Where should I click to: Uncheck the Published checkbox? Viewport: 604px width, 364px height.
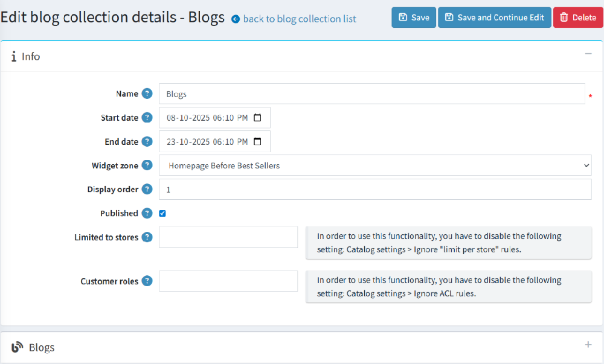pos(162,214)
